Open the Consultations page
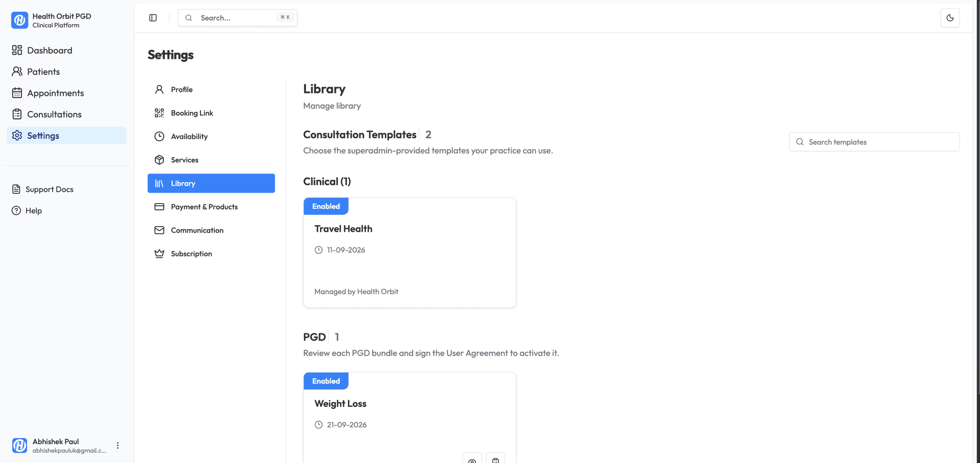The height and width of the screenshot is (463, 980). pyautogui.click(x=66, y=114)
